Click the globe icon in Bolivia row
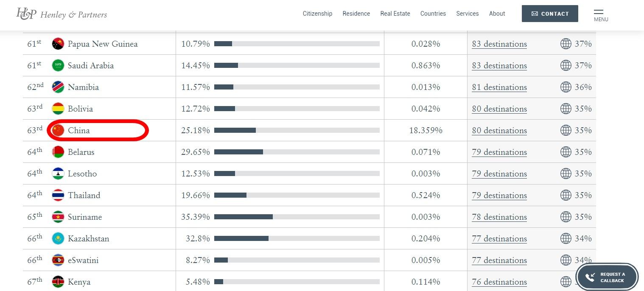Image resolution: width=644 pixels, height=291 pixels. point(566,109)
